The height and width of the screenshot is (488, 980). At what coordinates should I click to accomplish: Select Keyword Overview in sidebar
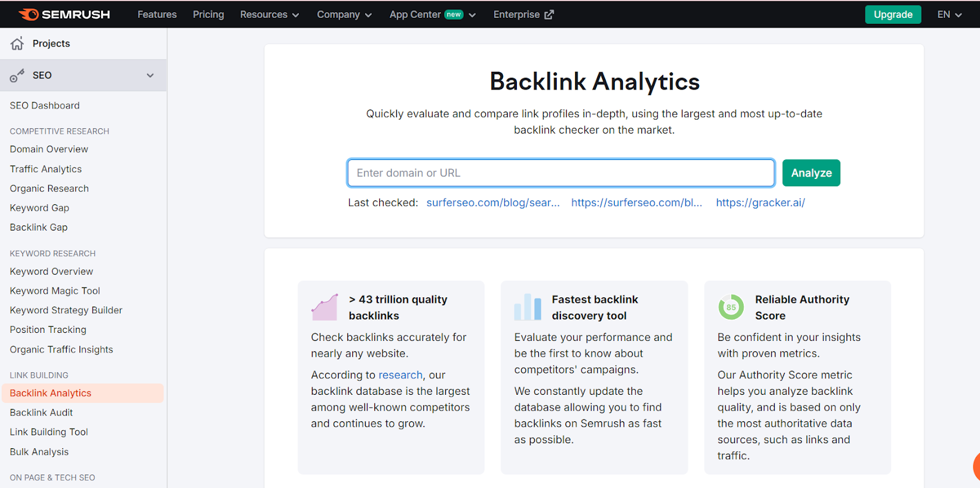(x=51, y=272)
